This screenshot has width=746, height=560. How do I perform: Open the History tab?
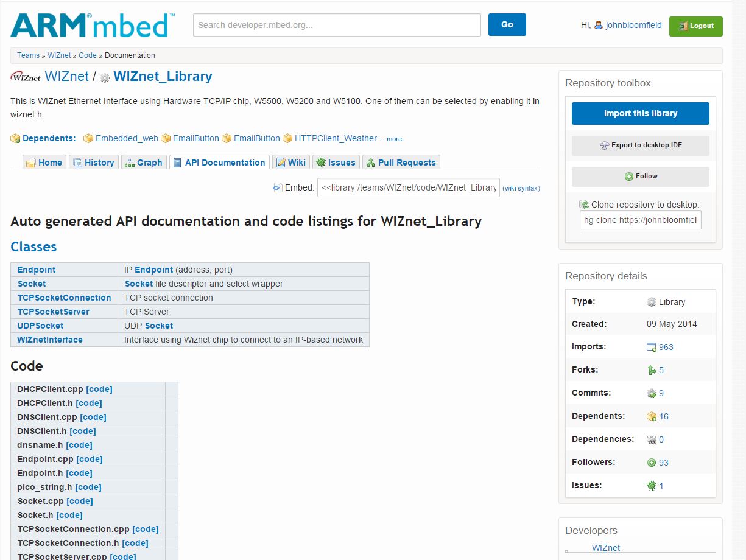point(93,163)
